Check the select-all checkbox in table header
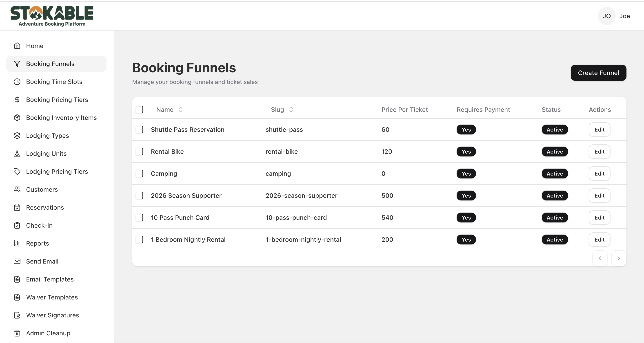The height and width of the screenshot is (343, 644). tap(139, 109)
